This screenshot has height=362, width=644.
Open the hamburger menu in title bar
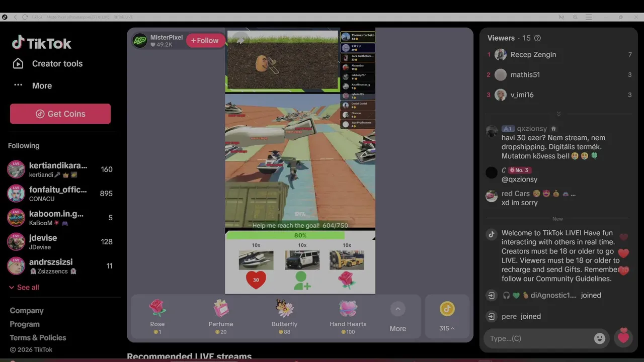[588, 17]
